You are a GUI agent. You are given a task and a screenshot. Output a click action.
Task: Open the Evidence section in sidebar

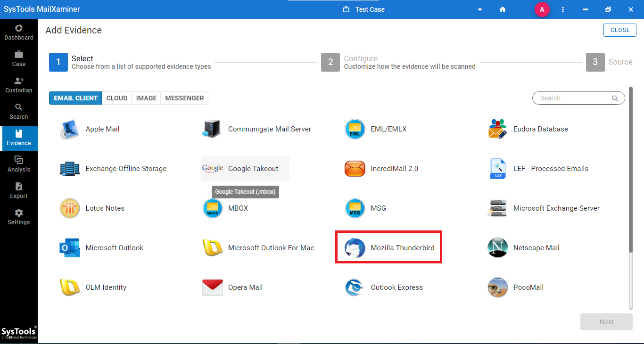pyautogui.click(x=19, y=138)
